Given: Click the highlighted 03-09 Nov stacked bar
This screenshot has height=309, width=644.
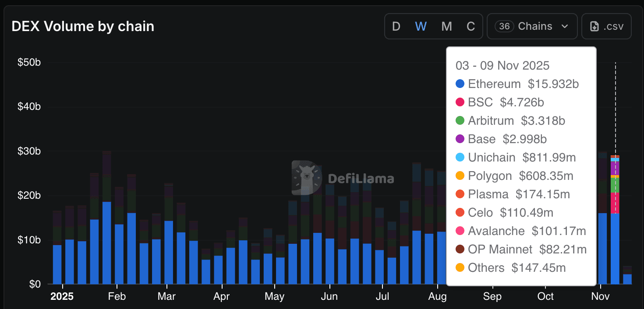Looking at the screenshot, I should 615,219.
